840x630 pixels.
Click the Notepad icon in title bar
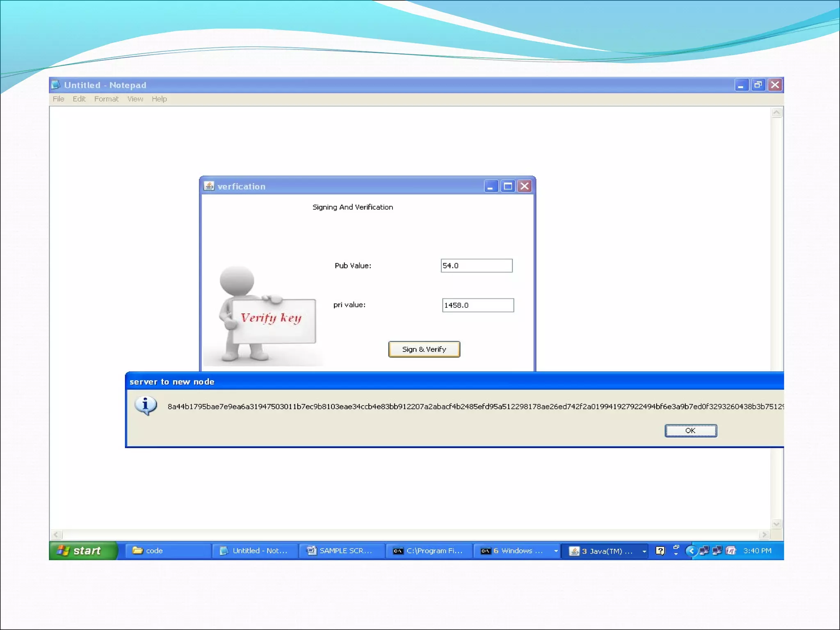[x=56, y=85]
